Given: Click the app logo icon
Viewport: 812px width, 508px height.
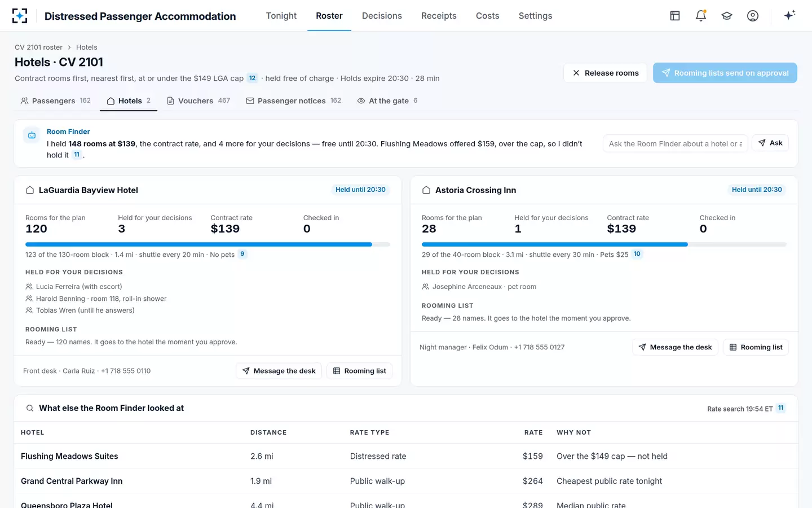Looking at the screenshot, I should pyautogui.click(x=20, y=16).
